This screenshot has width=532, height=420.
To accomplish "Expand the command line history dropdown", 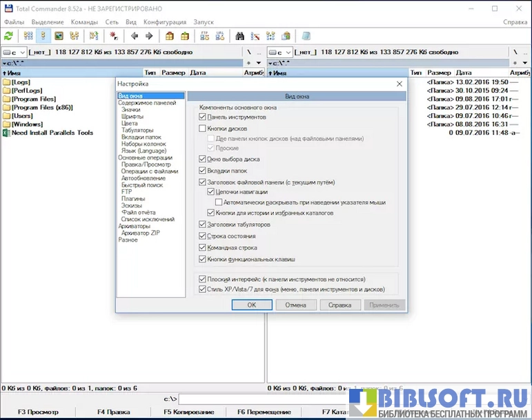I will click(344, 399).
